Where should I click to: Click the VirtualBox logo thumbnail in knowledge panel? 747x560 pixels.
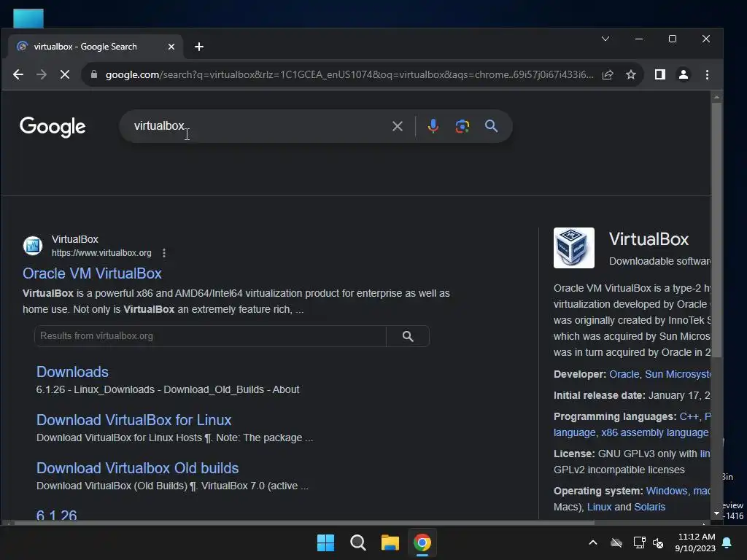coord(573,248)
